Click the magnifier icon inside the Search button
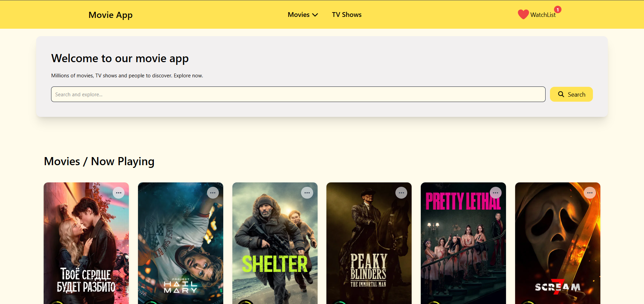Screen dimensions: 644x304 [x=561, y=94]
